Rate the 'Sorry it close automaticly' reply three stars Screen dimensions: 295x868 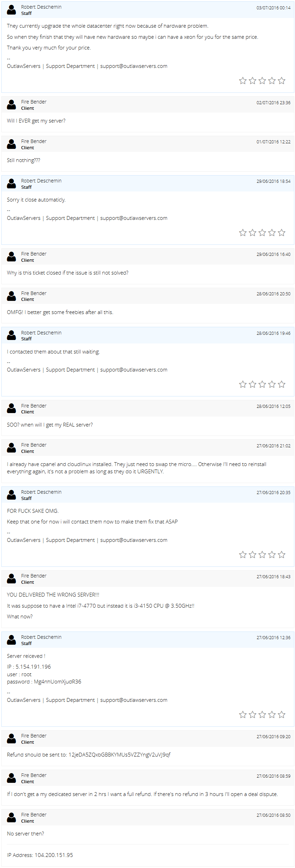262,233
